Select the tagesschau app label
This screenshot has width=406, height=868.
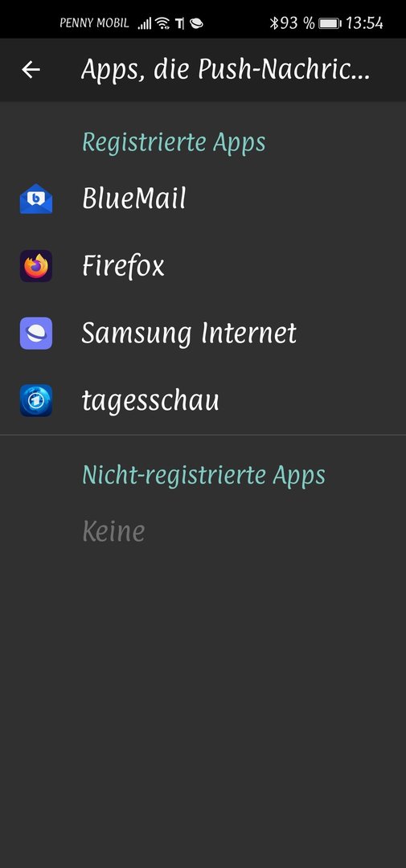coord(150,401)
